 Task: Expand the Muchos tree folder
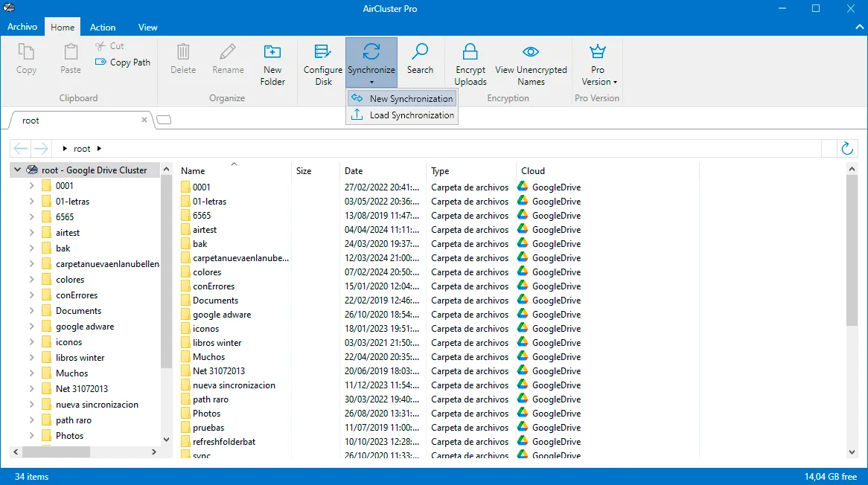tap(31, 373)
